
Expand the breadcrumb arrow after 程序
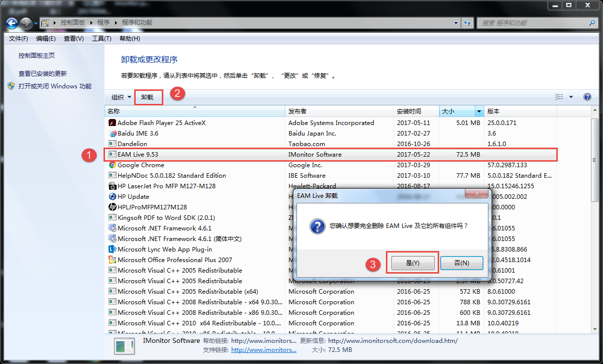[116, 23]
